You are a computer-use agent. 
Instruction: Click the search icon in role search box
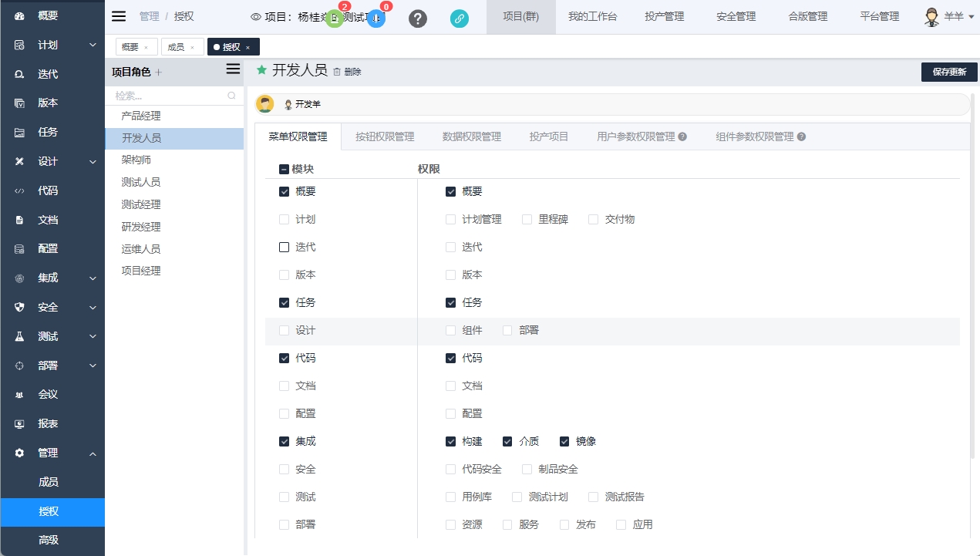pyautogui.click(x=231, y=96)
